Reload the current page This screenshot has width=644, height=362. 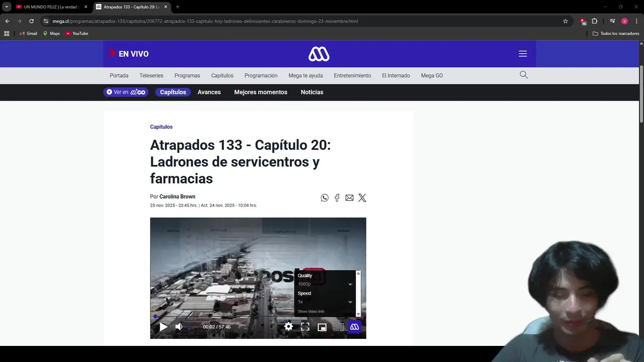tap(31, 21)
